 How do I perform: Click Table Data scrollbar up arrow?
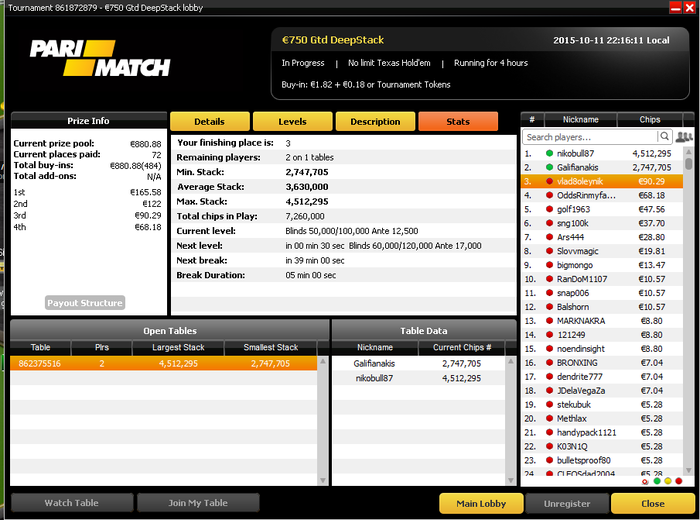point(511,361)
